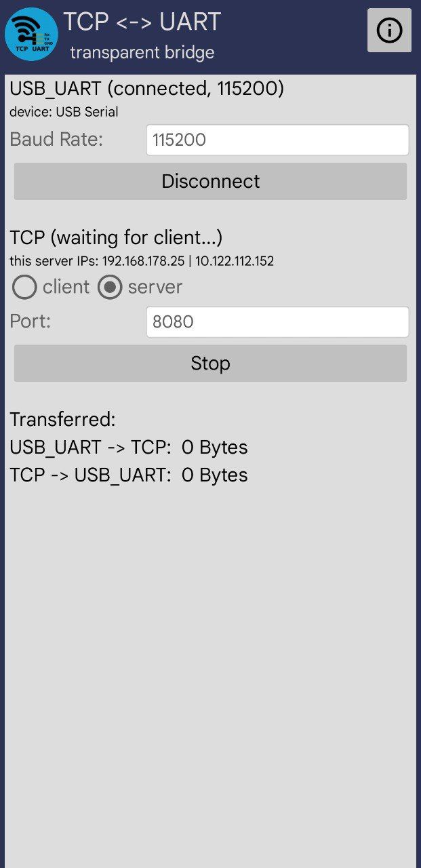The height and width of the screenshot is (868, 421).
Task: Click the client radio label text
Action: pyautogui.click(x=66, y=288)
